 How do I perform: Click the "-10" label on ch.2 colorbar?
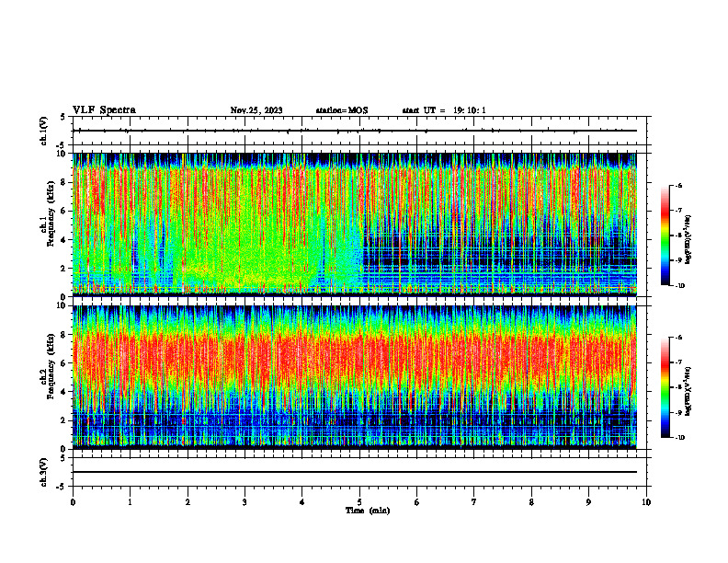679,438
